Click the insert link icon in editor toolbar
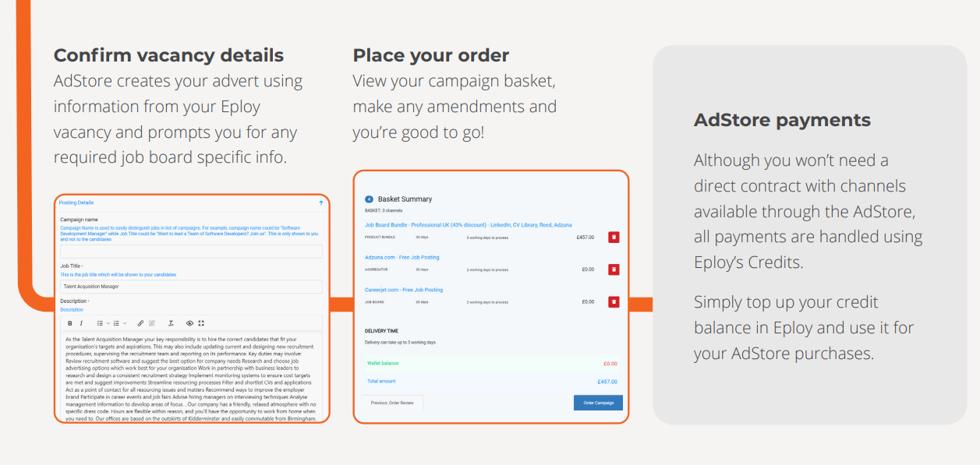 (140, 323)
